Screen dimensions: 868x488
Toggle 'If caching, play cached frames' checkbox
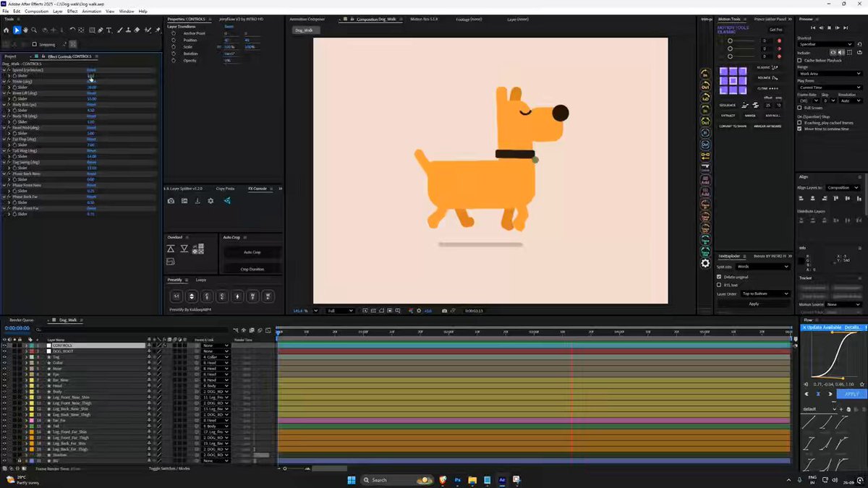coord(799,123)
